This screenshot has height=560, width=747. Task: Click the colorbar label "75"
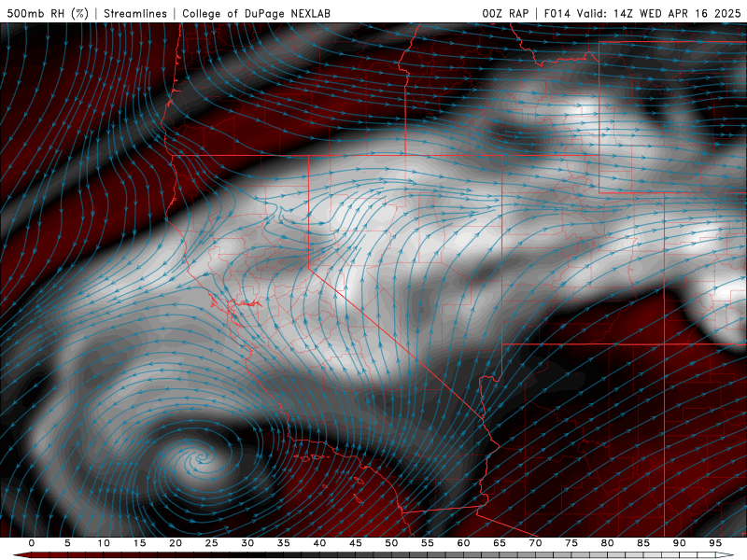coord(571,543)
